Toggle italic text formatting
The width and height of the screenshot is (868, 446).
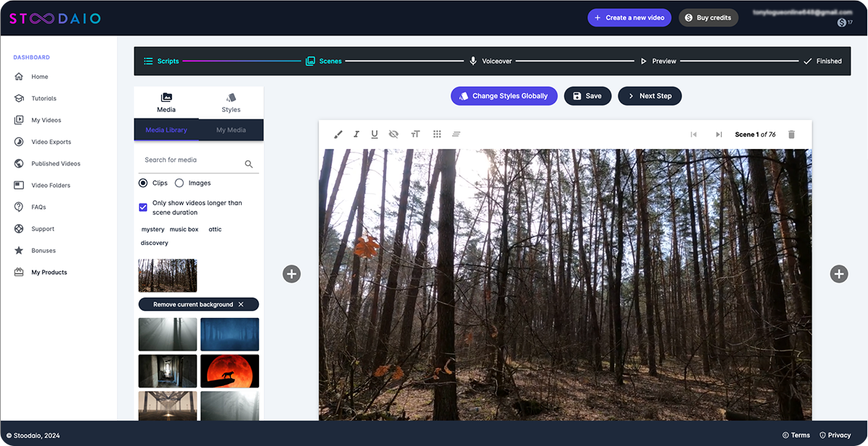[356, 134]
